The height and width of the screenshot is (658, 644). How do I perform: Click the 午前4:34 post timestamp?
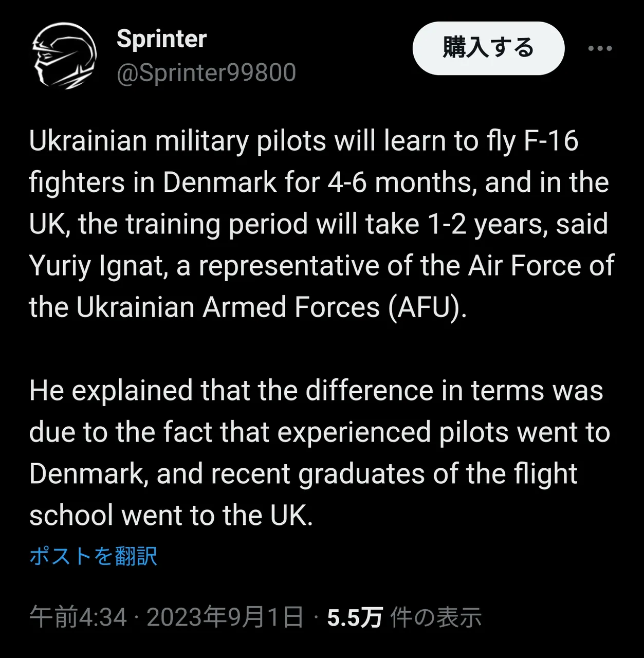tap(78, 617)
